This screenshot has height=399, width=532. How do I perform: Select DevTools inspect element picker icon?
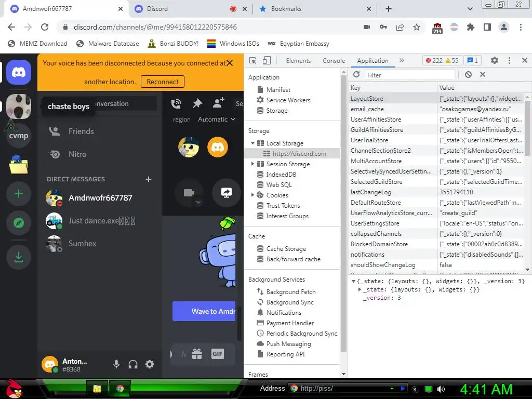click(253, 60)
